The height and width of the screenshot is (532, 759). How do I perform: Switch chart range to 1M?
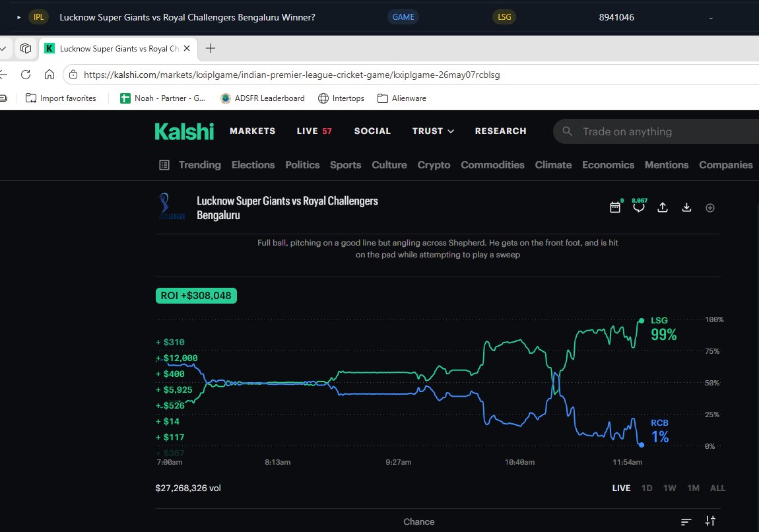coord(693,488)
